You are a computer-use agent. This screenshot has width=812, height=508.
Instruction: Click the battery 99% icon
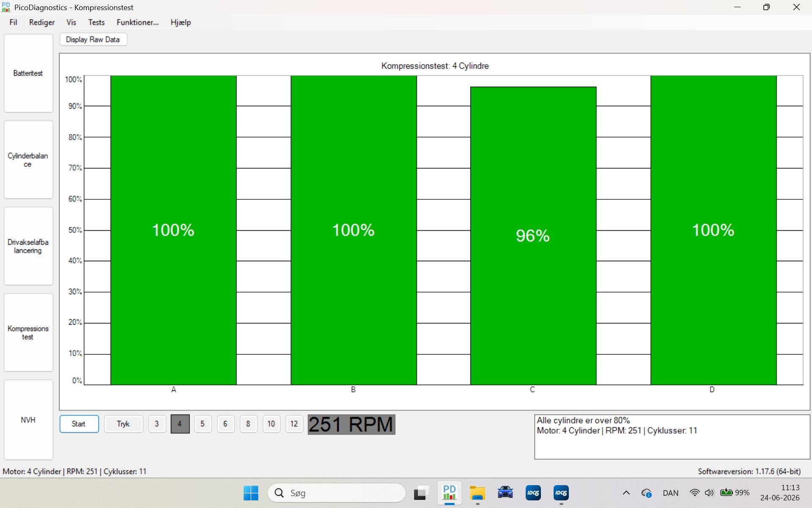[x=735, y=493]
